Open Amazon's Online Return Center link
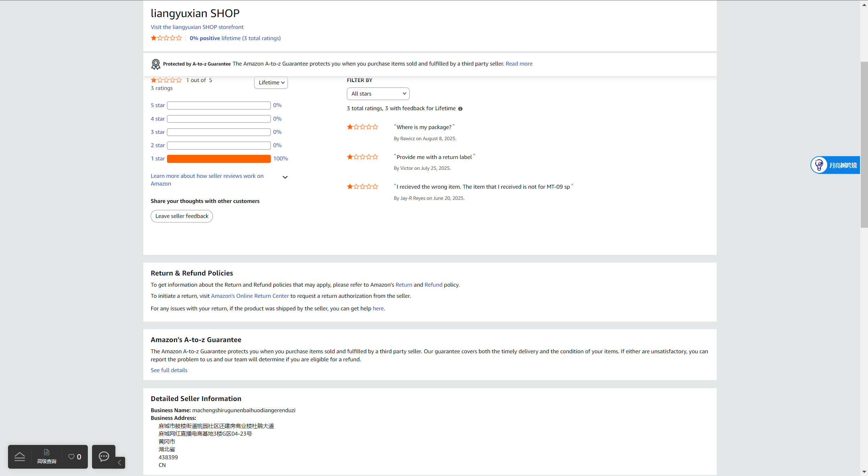 [250, 296]
